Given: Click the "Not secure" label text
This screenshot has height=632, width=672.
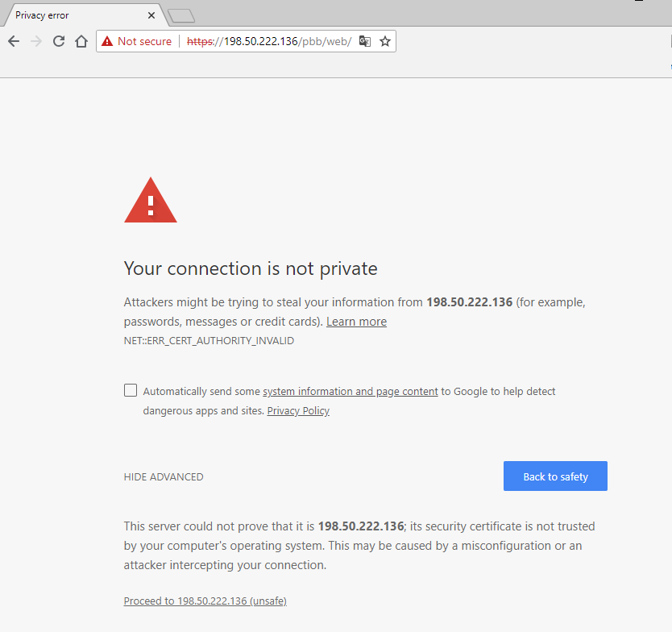Looking at the screenshot, I should (144, 41).
